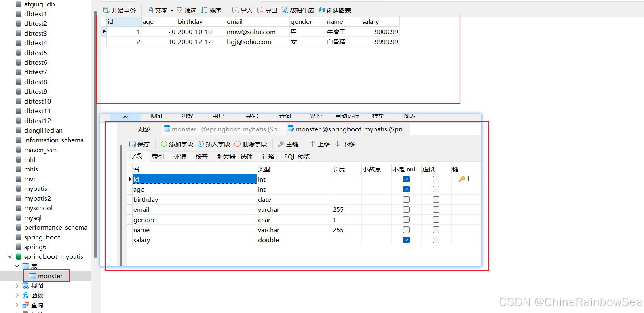Click the email cell nmw@sohu.com
644x313 pixels.
251,32
